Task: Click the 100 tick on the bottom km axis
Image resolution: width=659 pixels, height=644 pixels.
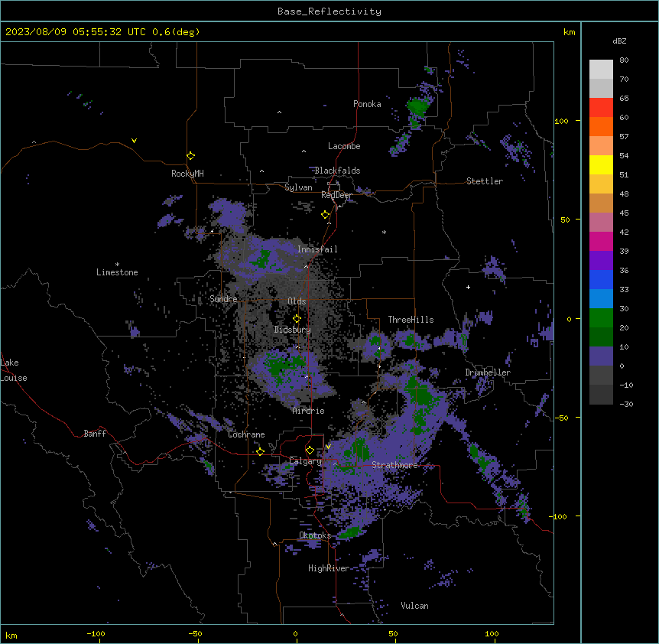Action: tap(492, 633)
